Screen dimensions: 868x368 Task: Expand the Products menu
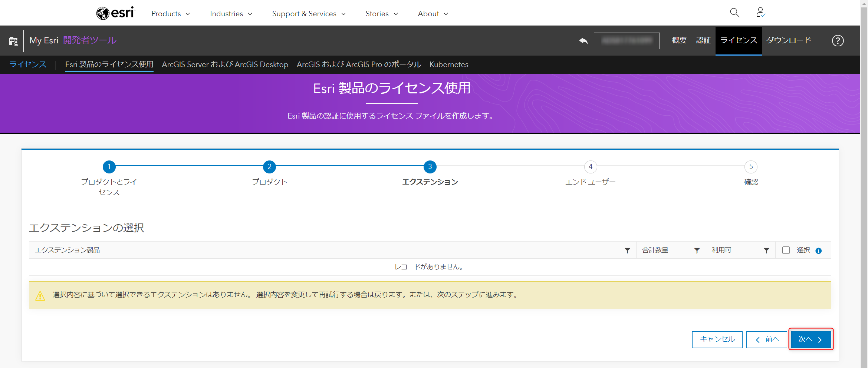171,14
